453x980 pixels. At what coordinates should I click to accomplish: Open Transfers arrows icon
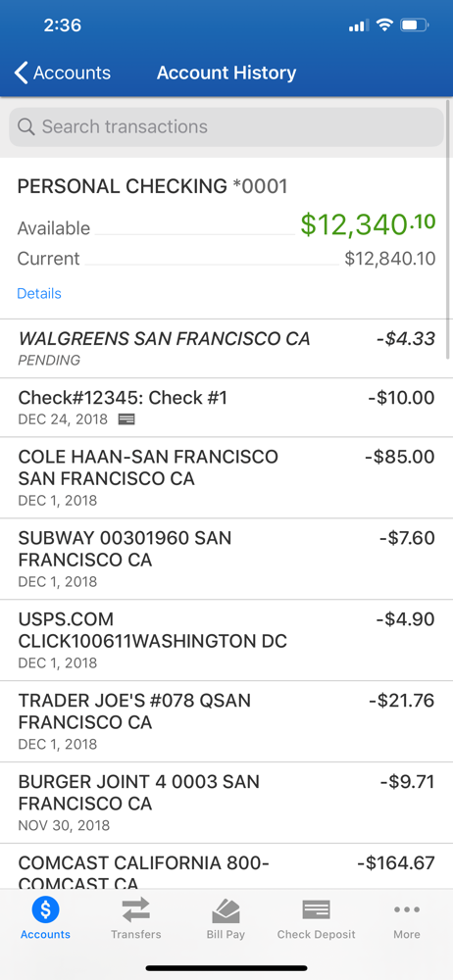[x=135, y=909]
